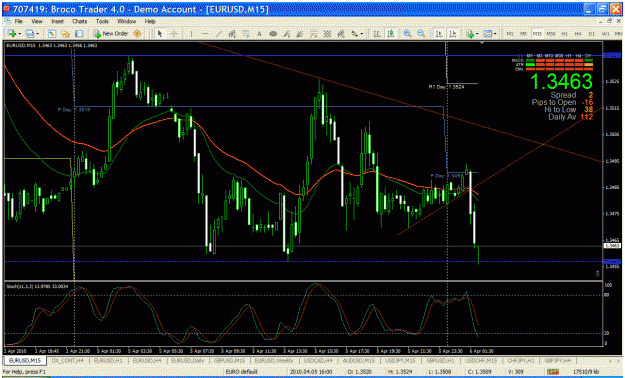Open the File menu
This screenshot has width=625, height=378.
pyautogui.click(x=19, y=21)
